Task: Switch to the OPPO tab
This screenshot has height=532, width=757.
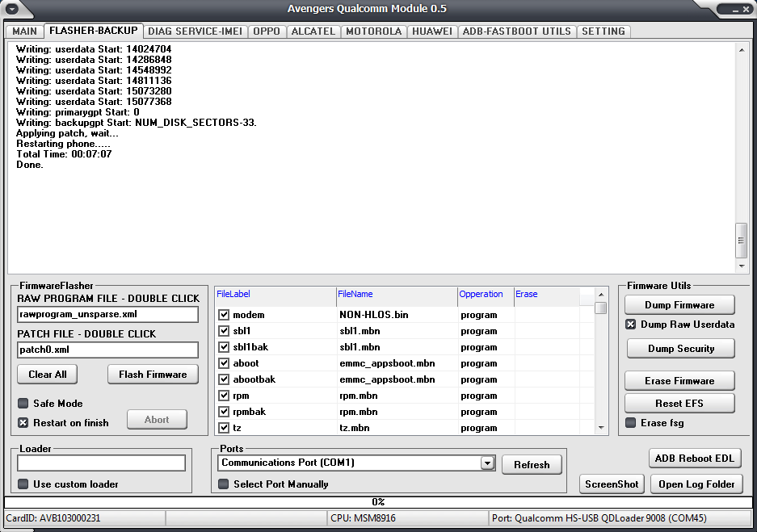Action: (x=267, y=31)
